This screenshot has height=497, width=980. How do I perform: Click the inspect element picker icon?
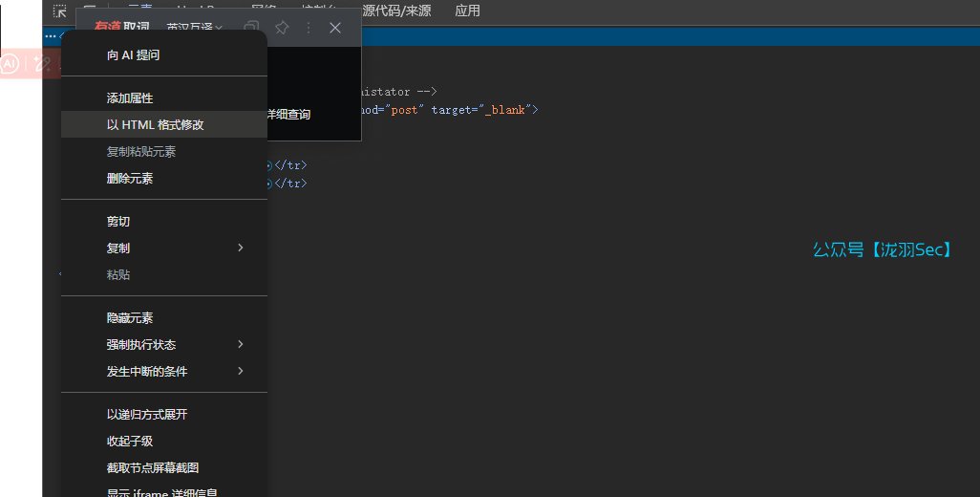pos(59,11)
